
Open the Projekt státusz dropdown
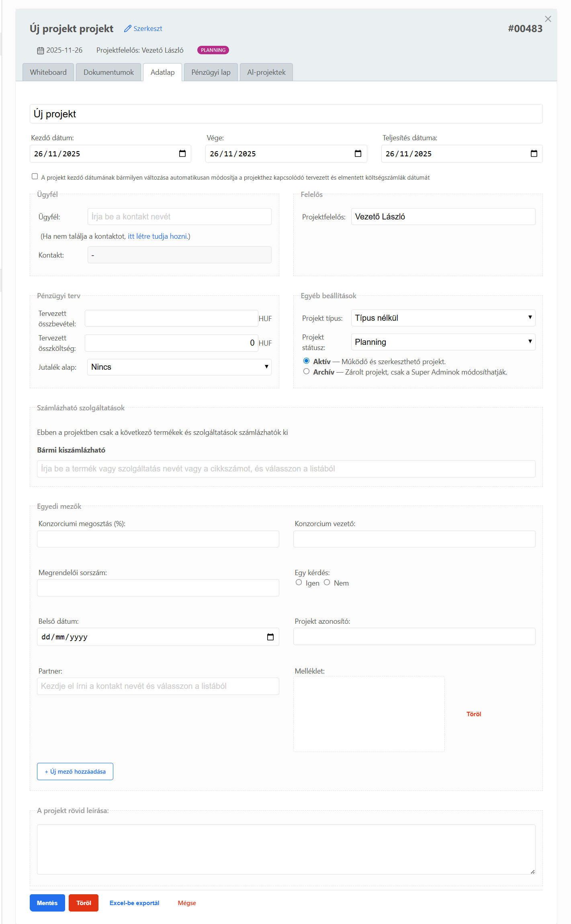(x=443, y=342)
